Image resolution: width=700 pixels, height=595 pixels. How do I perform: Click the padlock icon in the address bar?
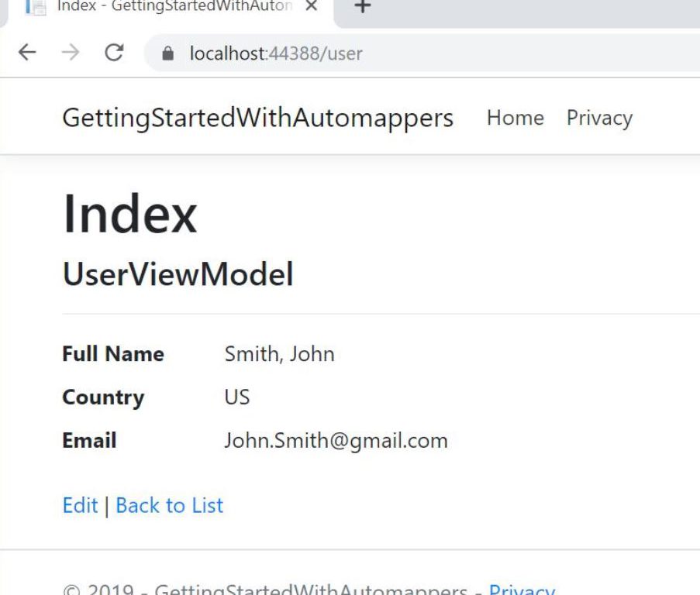tap(167, 53)
